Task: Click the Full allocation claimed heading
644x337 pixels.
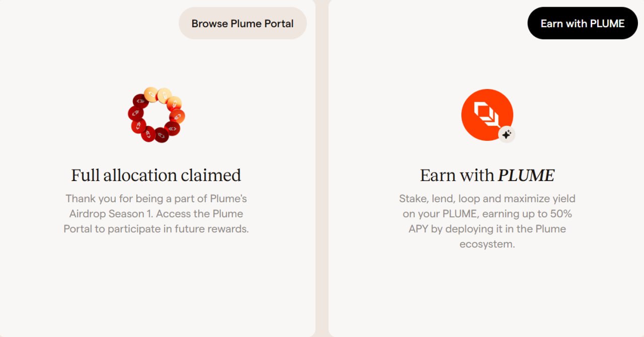Action: click(x=156, y=175)
